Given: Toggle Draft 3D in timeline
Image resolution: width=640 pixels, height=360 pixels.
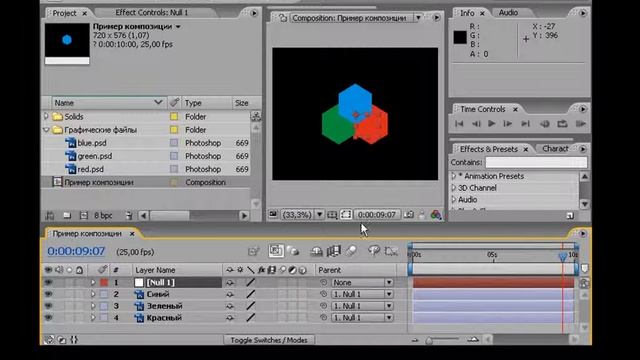Looking at the screenshot, I should 293,251.
